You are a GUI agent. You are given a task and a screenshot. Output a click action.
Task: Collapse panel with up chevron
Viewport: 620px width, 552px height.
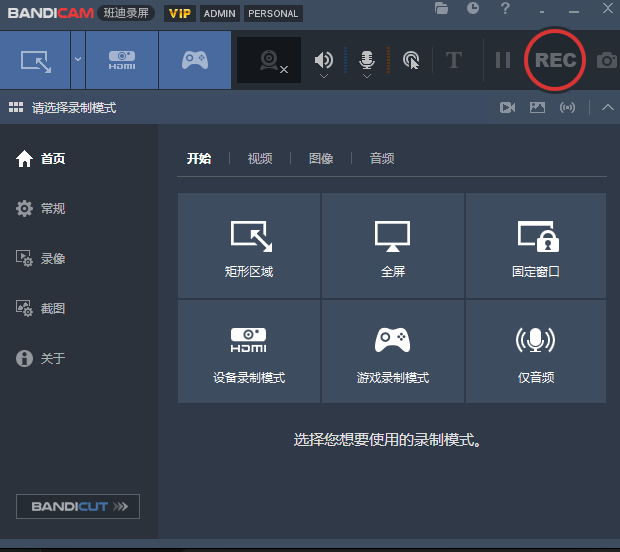point(608,107)
